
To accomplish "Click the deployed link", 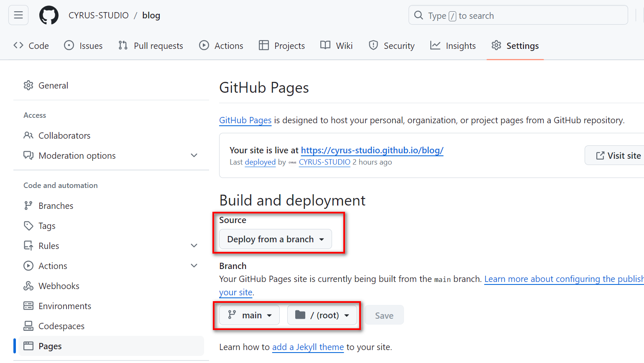I will tap(260, 162).
